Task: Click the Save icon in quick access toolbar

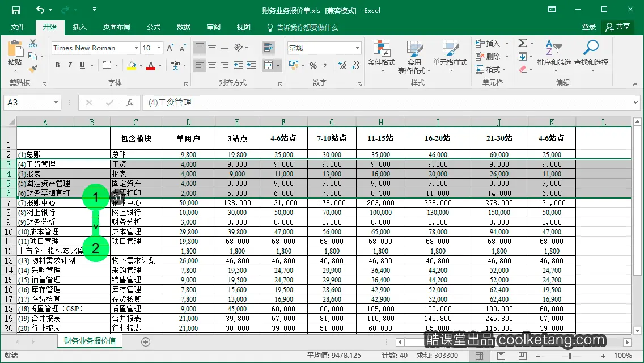Action: pos(16,10)
